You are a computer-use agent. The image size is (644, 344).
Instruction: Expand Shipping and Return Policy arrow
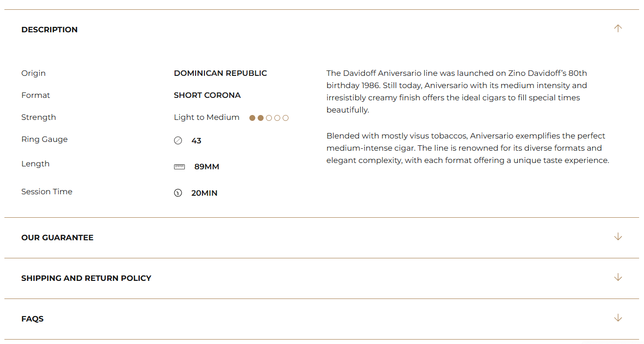click(618, 277)
